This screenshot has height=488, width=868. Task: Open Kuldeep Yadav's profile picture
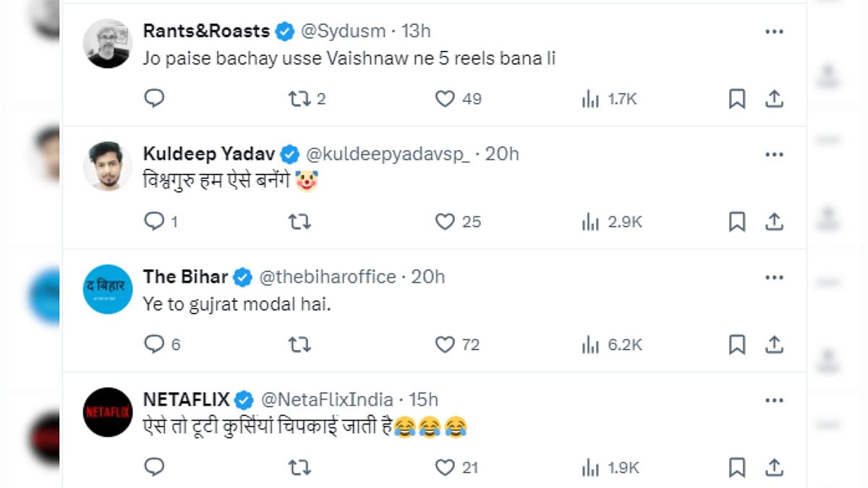point(108,166)
